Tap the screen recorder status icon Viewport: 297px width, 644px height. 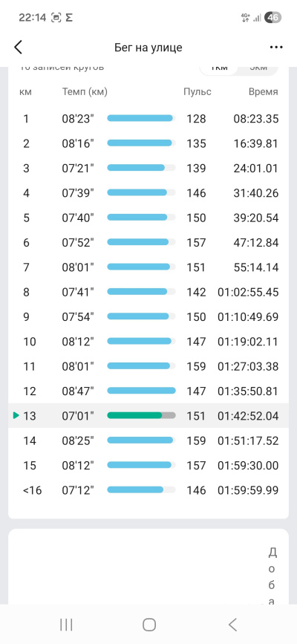pos(56,18)
